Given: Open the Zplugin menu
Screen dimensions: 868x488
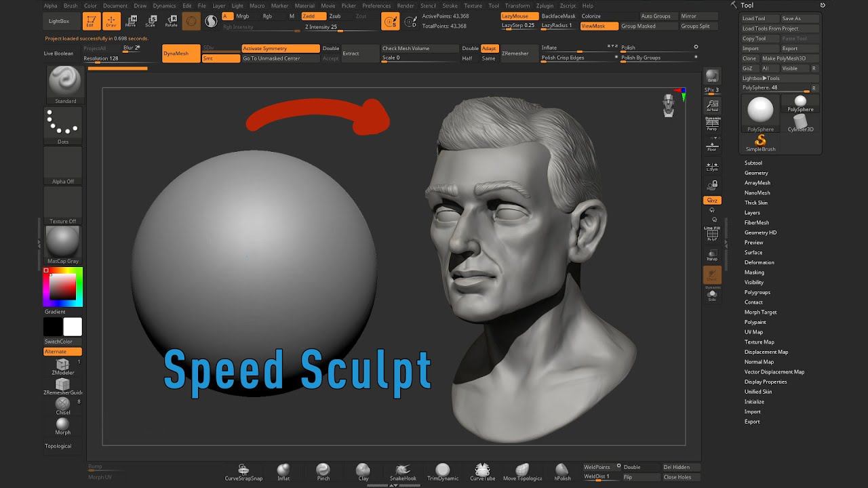Looking at the screenshot, I should (x=545, y=5).
